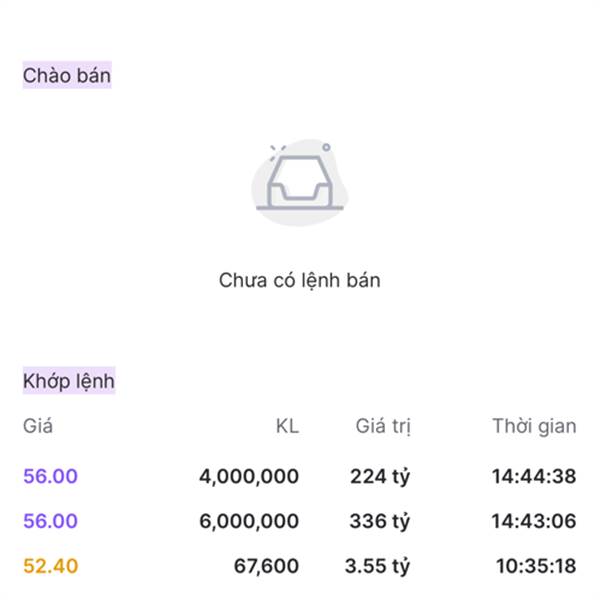This screenshot has width=600, height=600.
Task: Click the Chưa có lệnh bán message
Action: 299,280
